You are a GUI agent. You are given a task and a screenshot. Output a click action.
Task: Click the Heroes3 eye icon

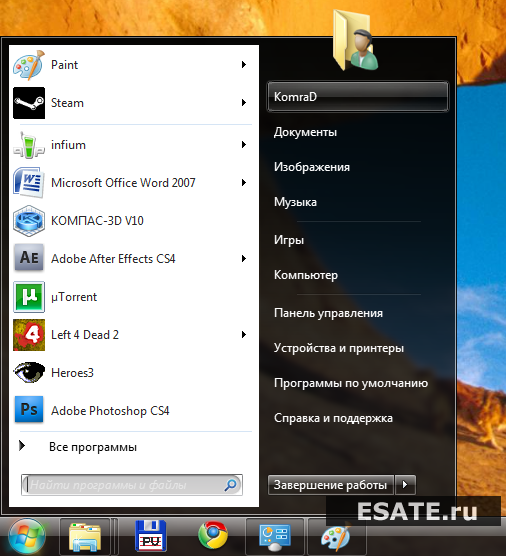(29, 372)
